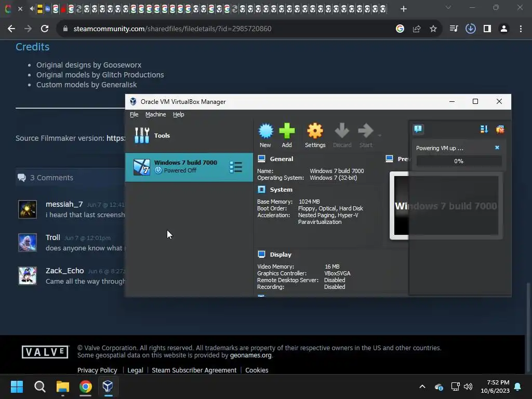Open the Start button dropdown arrow

379,136
